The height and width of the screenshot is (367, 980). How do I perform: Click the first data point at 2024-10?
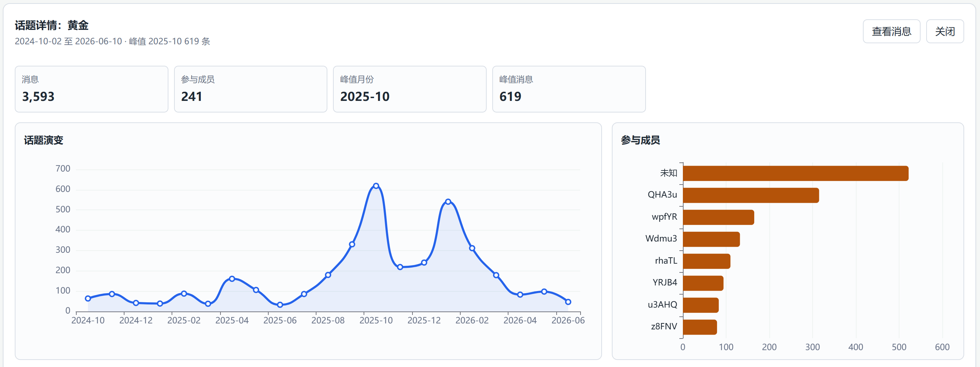point(88,298)
